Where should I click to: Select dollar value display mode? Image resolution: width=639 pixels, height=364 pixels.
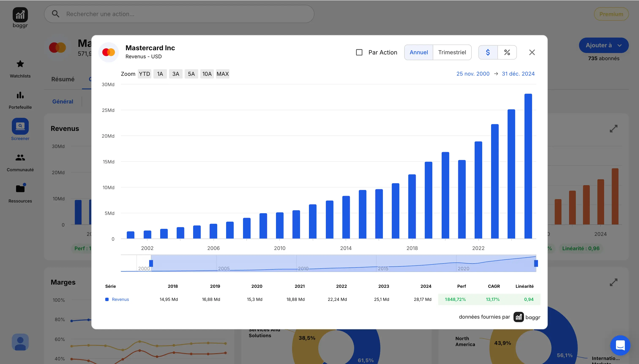[488, 52]
